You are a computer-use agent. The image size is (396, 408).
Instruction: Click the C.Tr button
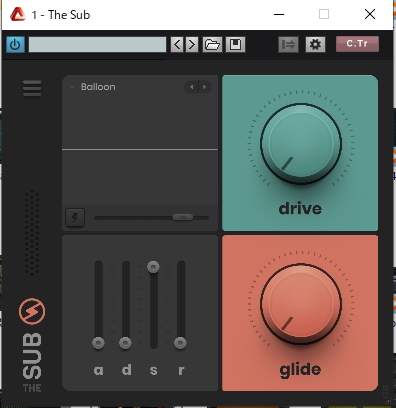[357, 44]
